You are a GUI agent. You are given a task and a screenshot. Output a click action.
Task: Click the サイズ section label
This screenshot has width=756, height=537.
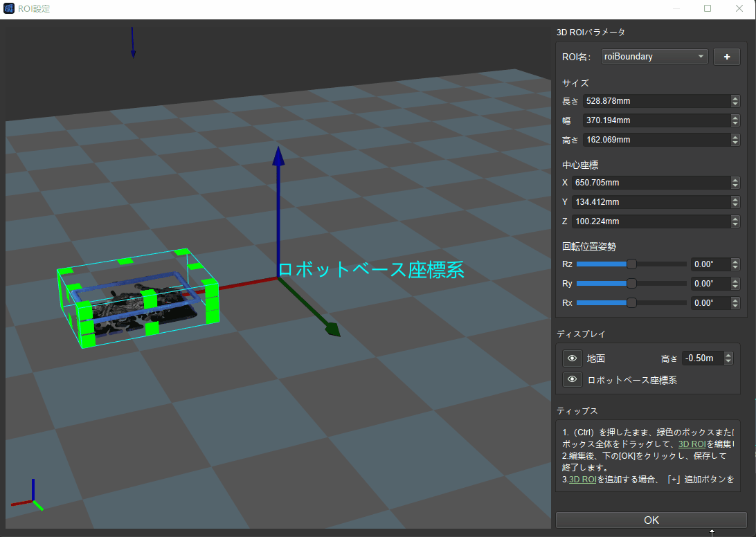575,83
